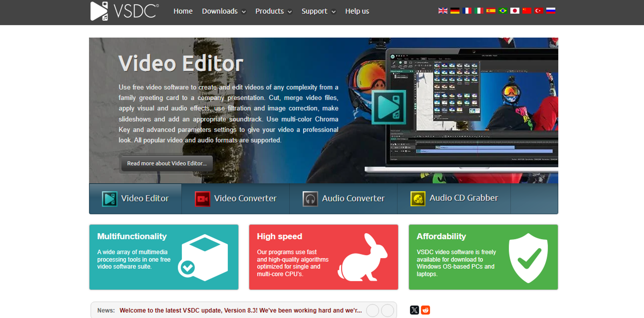Switch language to German flag
Image resolution: width=644 pixels, height=318 pixels.
coord(455,11)
